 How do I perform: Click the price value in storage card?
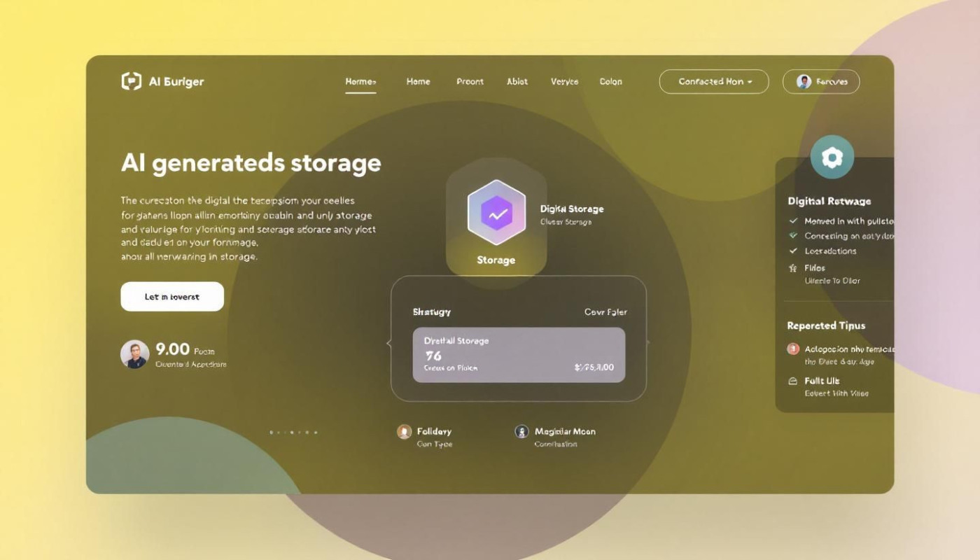[x=594, y=367]
